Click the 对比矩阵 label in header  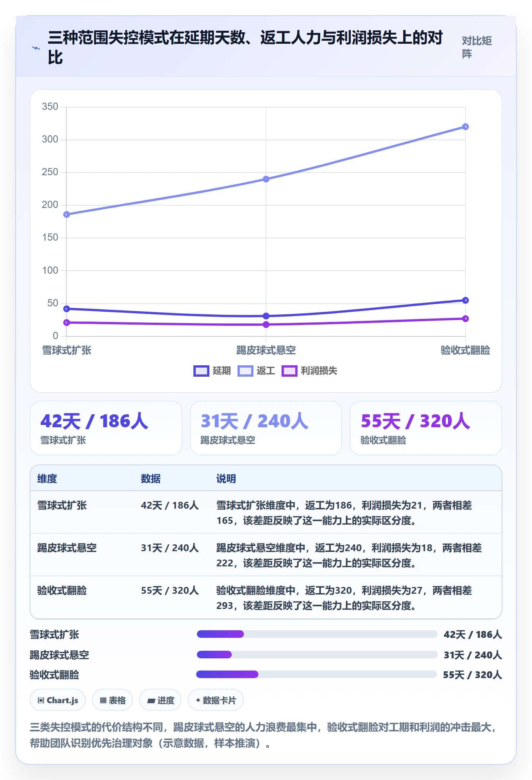coord(477,47)
